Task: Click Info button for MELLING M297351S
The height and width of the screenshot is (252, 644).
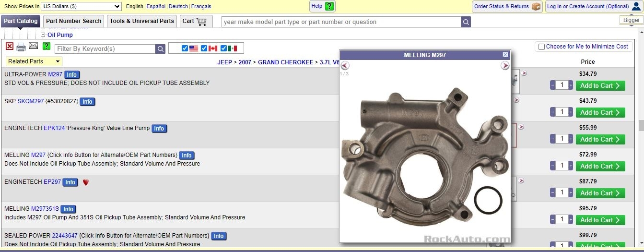Action: pos(68,209)
